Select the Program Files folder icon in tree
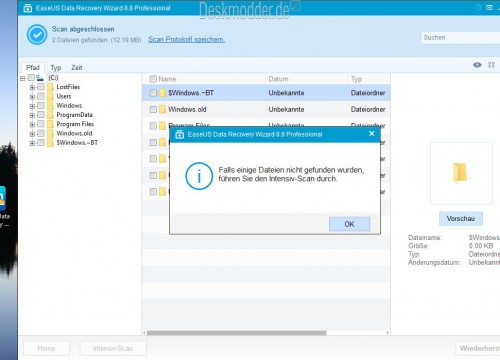The image size is (500, 360). pos(50,124)
